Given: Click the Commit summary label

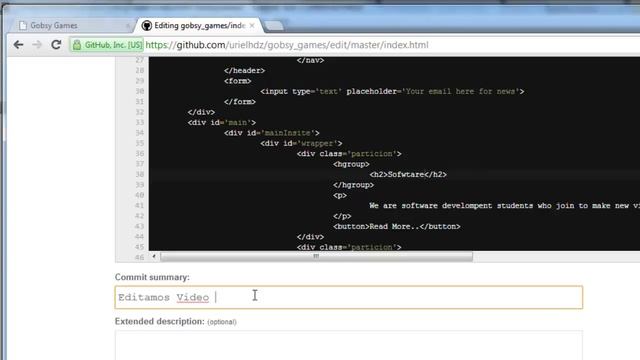Looking at the screenshot, I should tap(152, 277).
